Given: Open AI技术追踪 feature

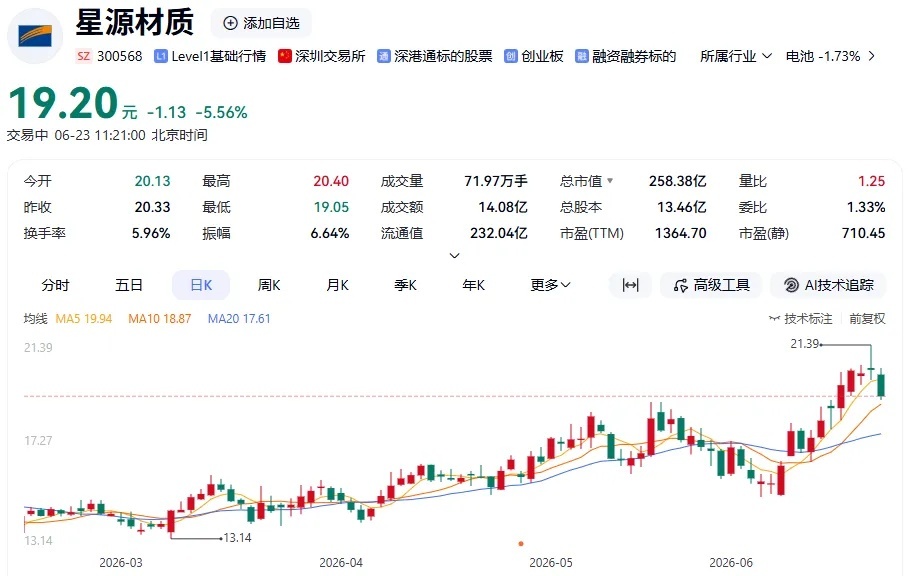Looking at the screenshot, I should coord(828,285).
